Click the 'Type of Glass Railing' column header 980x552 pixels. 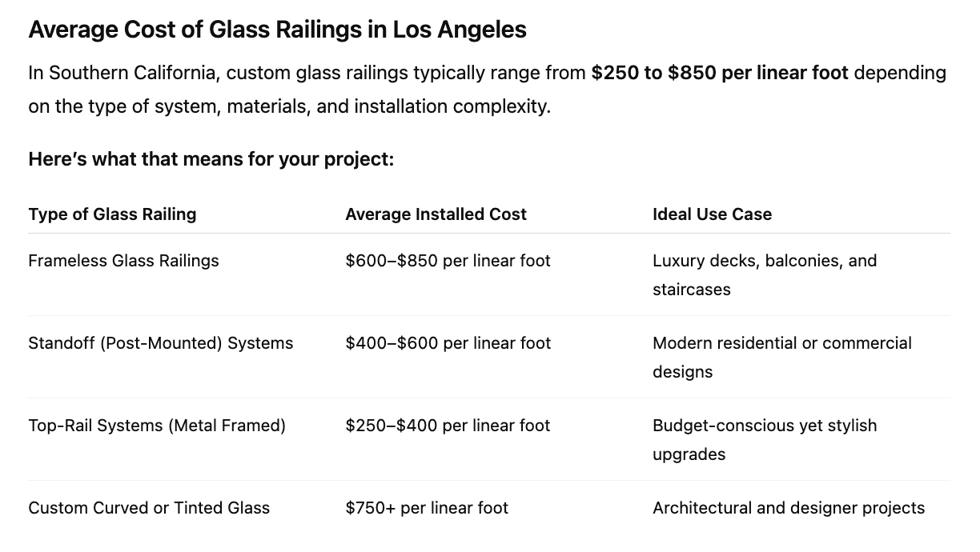(x=112, y=214)
